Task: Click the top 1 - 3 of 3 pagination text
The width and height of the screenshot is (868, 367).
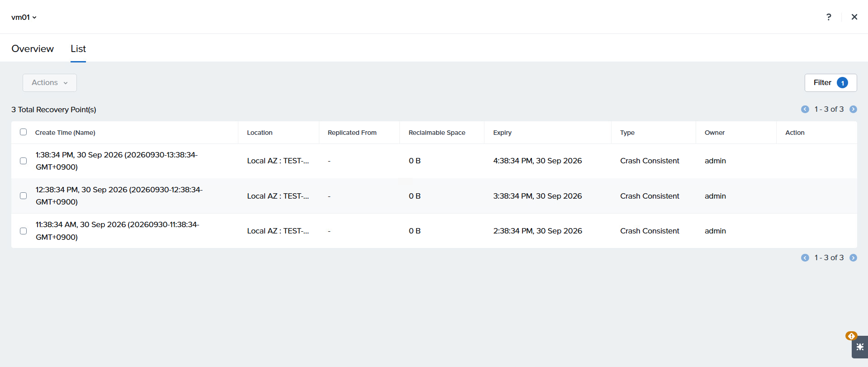Action: point(829,109)
